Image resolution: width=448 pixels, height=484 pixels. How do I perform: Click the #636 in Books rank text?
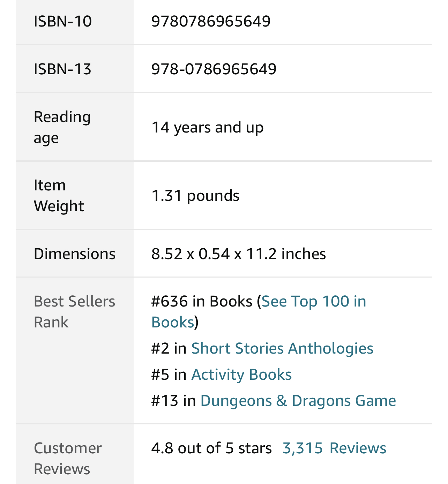(201, 301)
